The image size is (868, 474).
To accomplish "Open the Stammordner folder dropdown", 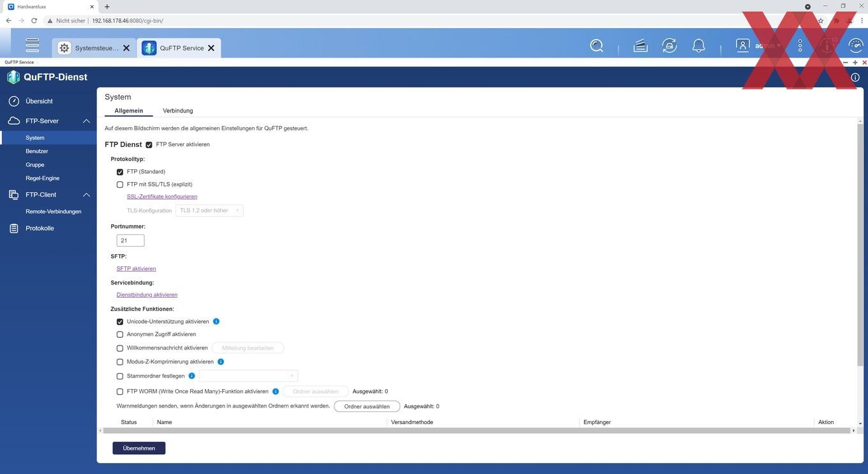I will click(248, 376).
